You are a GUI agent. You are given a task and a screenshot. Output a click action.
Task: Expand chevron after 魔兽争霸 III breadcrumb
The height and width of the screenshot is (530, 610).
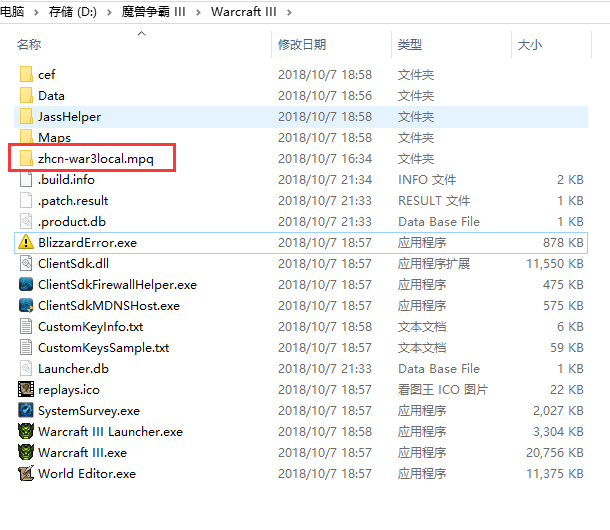click(198, 12)
